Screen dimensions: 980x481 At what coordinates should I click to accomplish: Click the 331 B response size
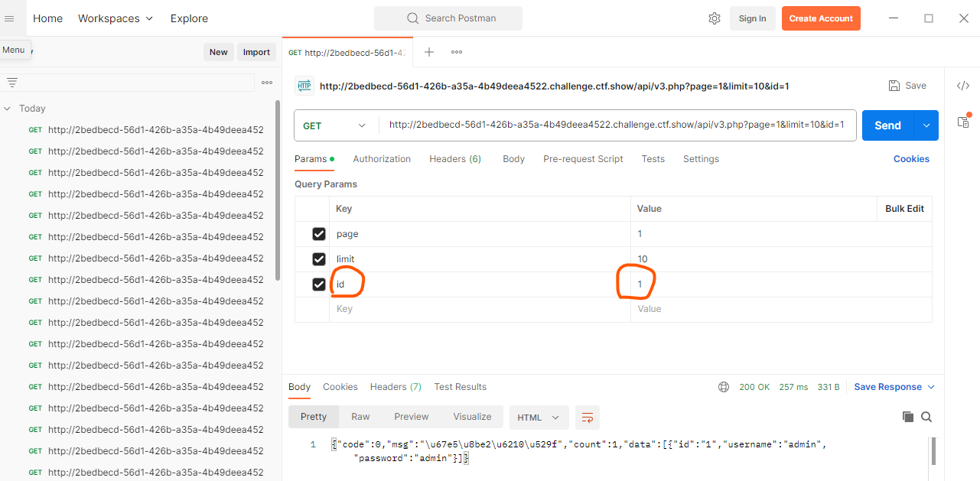[x=829, y=387]
